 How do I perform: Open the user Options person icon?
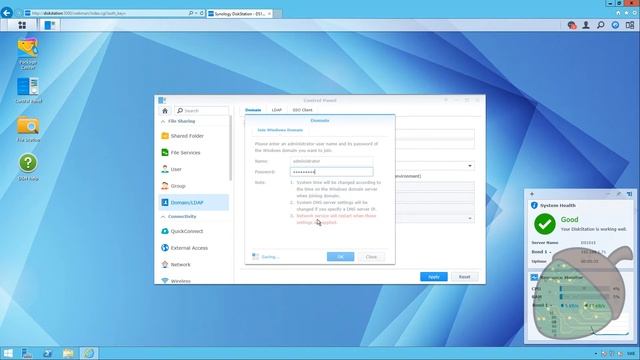[x=586, y=25]
